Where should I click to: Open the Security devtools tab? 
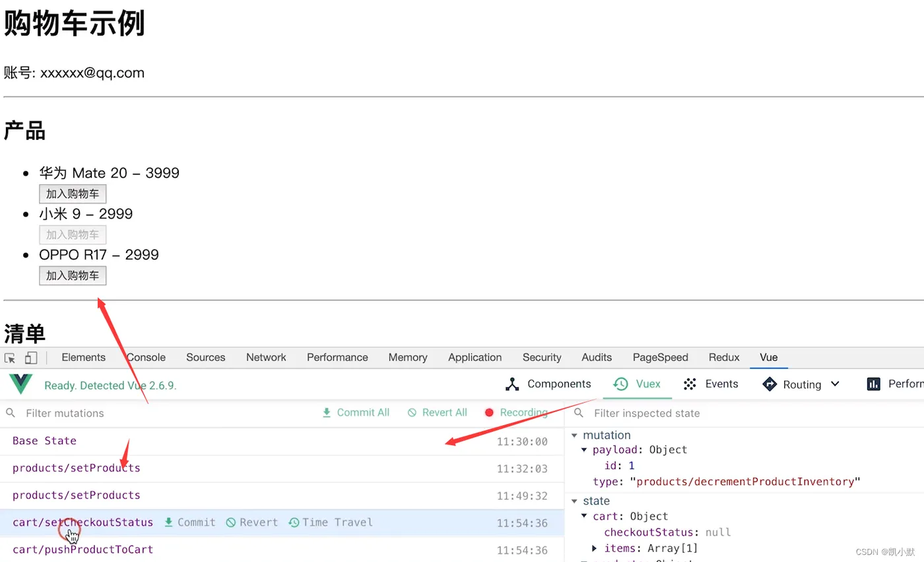point(542,357)
